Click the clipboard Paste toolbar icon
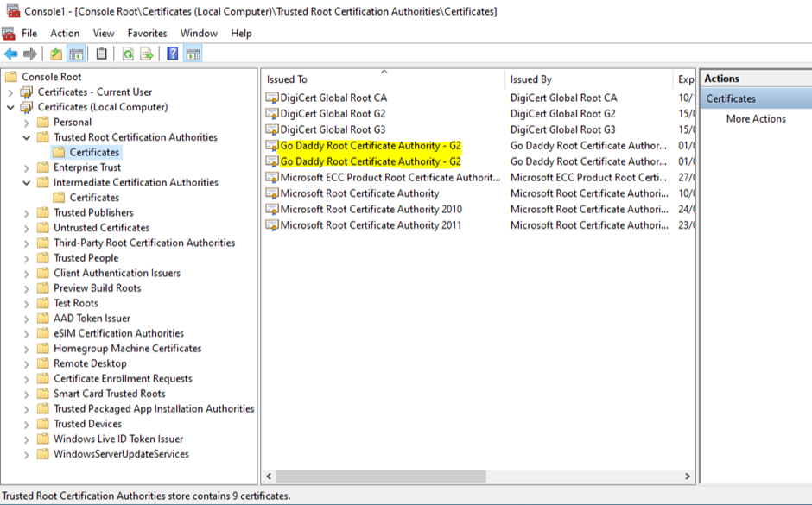 (x=102, y=54)
